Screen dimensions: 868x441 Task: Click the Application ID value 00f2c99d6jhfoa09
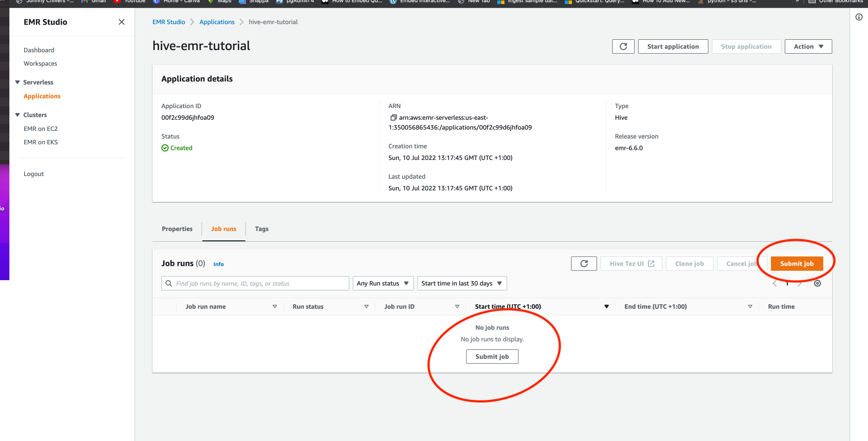pos(188,118)
